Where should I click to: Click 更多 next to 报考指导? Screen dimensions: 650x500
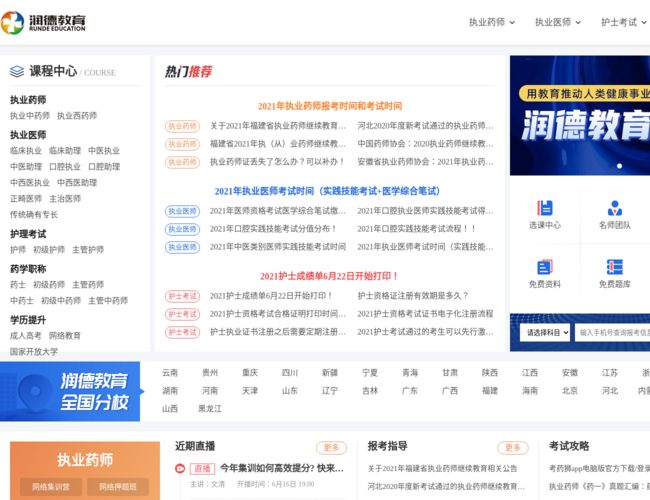(x=513, y=448)
